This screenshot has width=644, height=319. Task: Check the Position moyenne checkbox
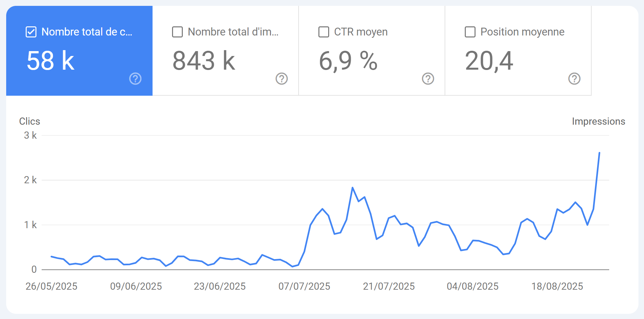[470, 32]
